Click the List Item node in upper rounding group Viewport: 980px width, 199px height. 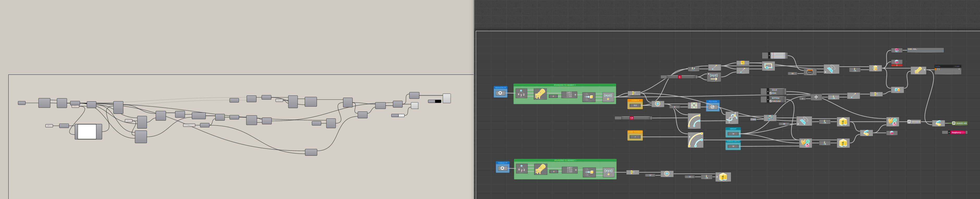(589, 97)
